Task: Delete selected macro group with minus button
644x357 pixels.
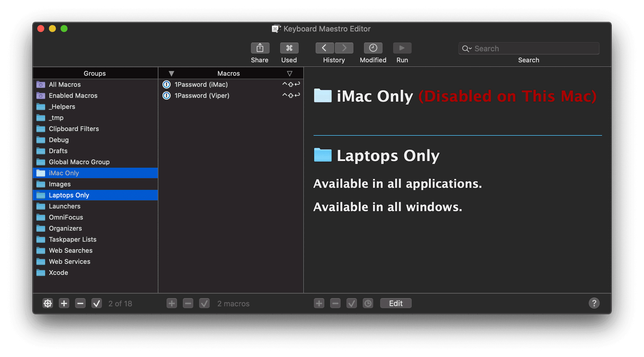Action: 80,303
